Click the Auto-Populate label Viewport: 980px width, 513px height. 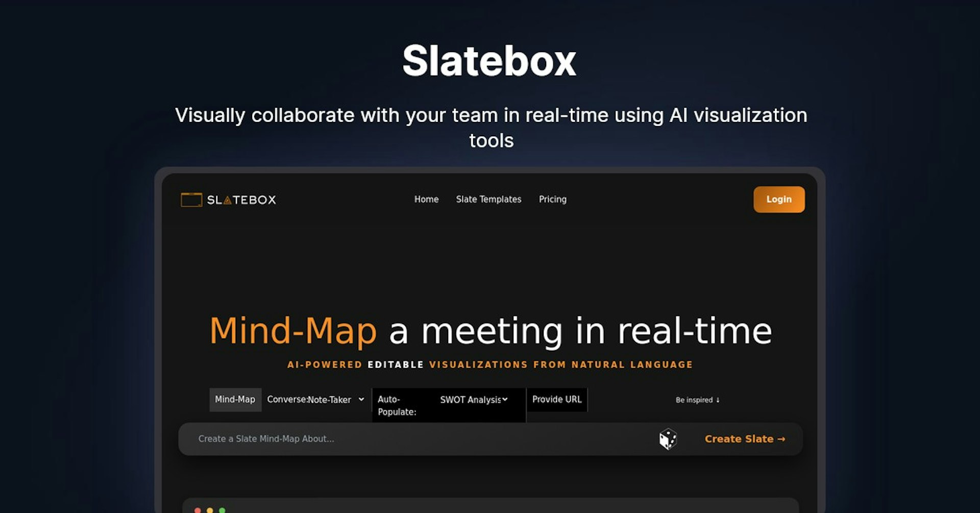click(397, 405)
